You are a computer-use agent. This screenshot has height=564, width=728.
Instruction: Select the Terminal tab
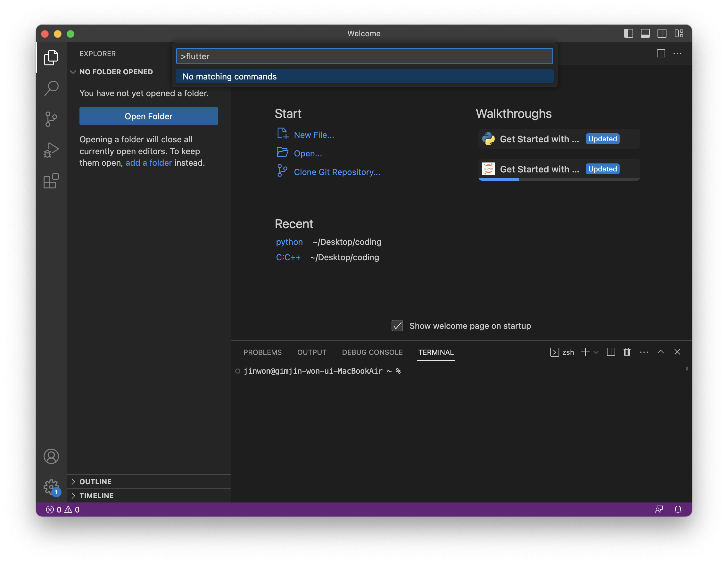pos(436,352)
